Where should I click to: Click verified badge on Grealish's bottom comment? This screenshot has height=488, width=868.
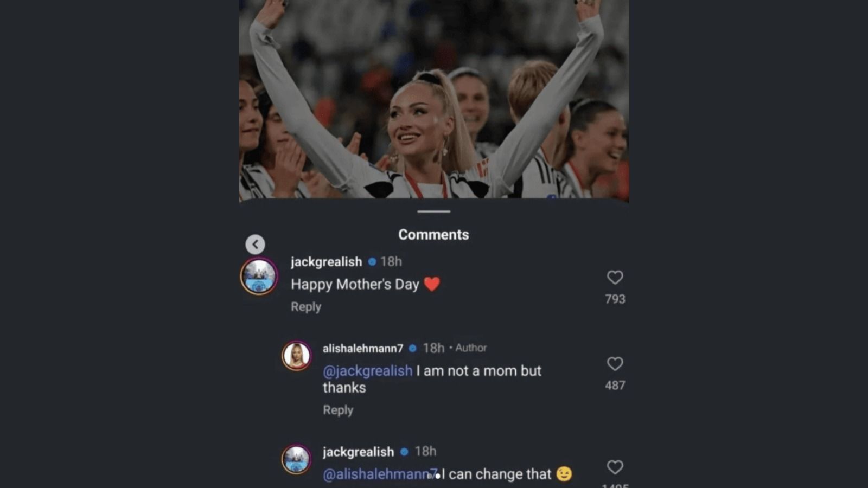pyautogui.click(x=404, y=451)
